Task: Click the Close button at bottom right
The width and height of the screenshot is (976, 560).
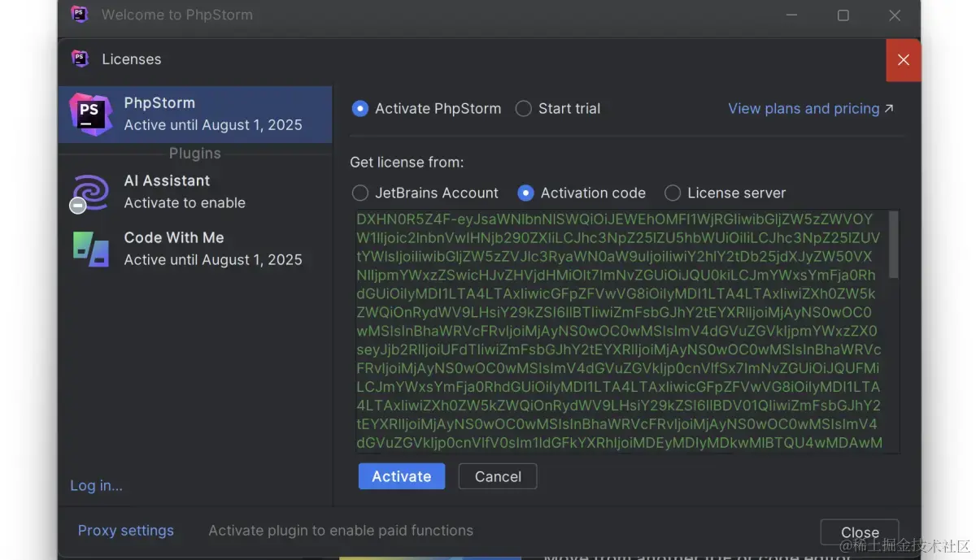Action: tap(860, 532)
